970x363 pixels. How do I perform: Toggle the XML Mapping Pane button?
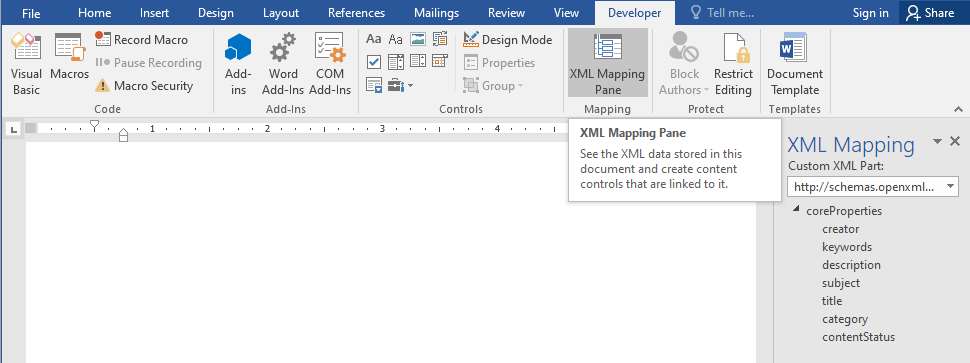click(607, 63)
